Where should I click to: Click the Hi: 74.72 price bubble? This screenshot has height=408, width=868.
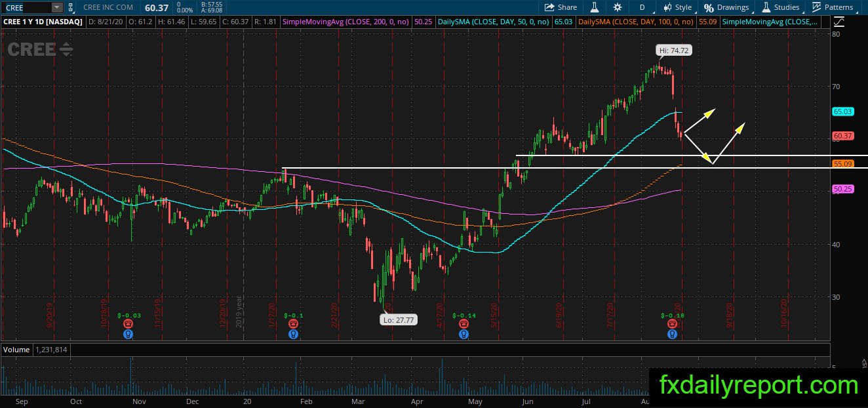(x=675, y=50)
